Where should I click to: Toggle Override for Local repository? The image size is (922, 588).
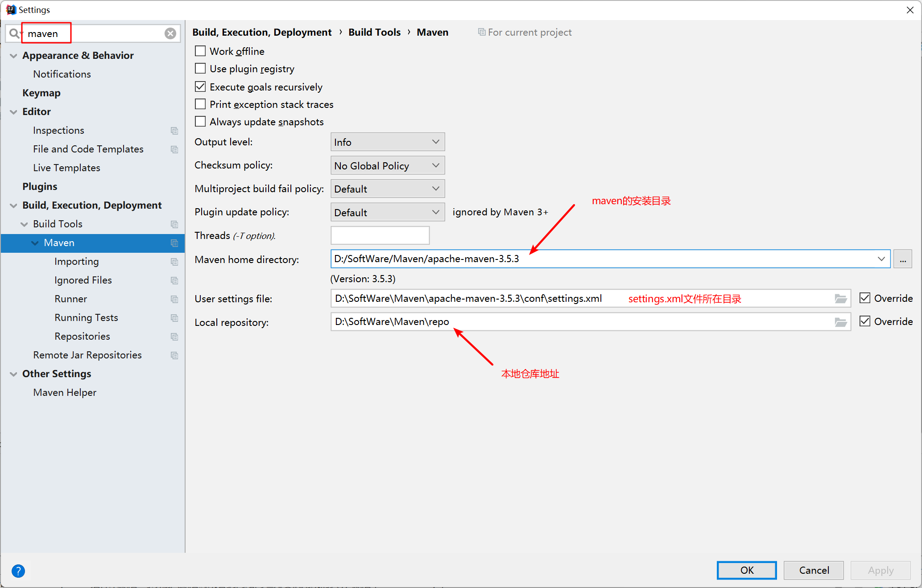(x=864, y=321)
